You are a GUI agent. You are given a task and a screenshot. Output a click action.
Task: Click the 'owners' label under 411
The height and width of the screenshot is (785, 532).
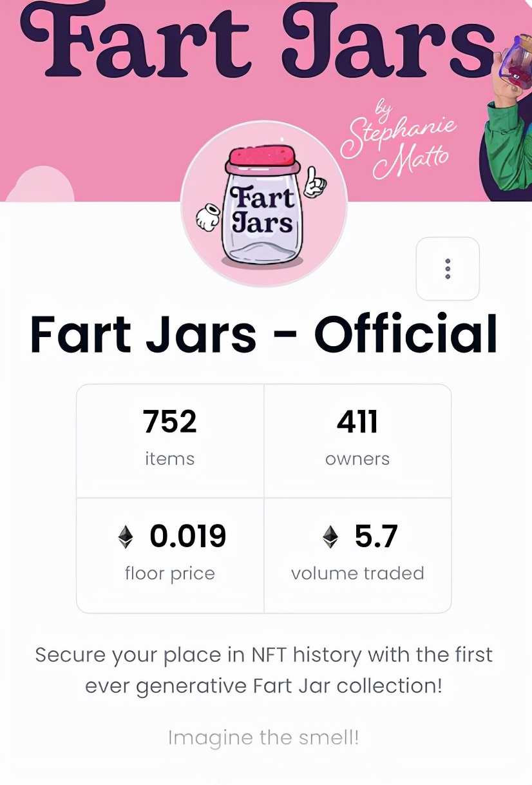(357, 459)
